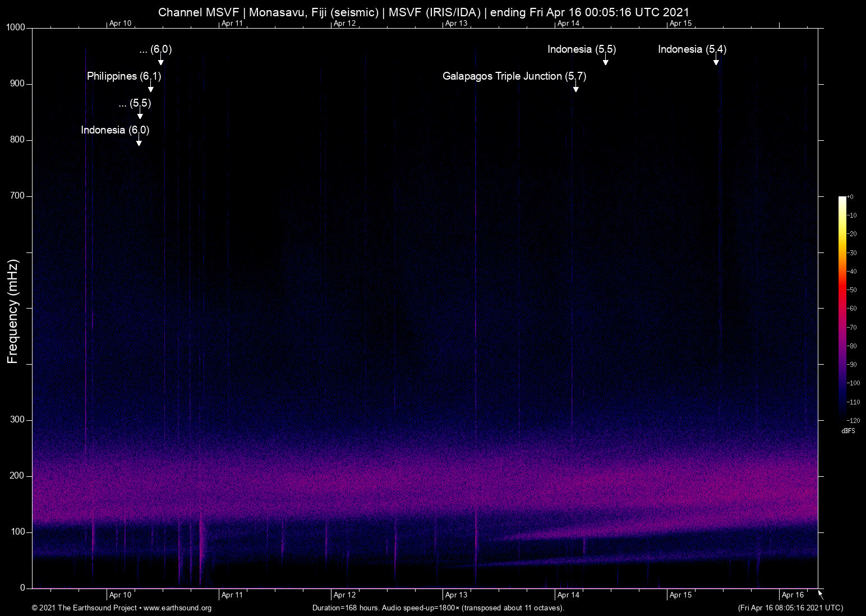
Task: Select the Philippines (6.1) event label
Action: coord(124,76)
